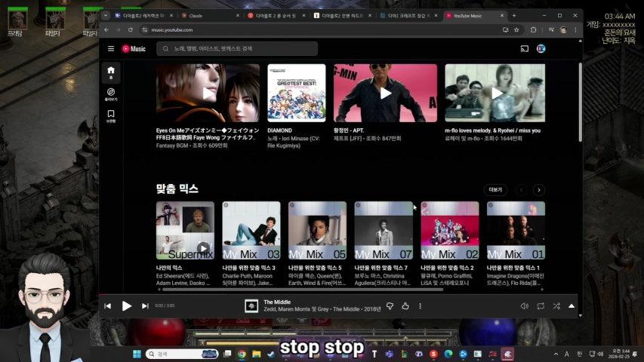Expand the player page with up arrow
This screenshot has width=644, height=362.
(571, 306)
